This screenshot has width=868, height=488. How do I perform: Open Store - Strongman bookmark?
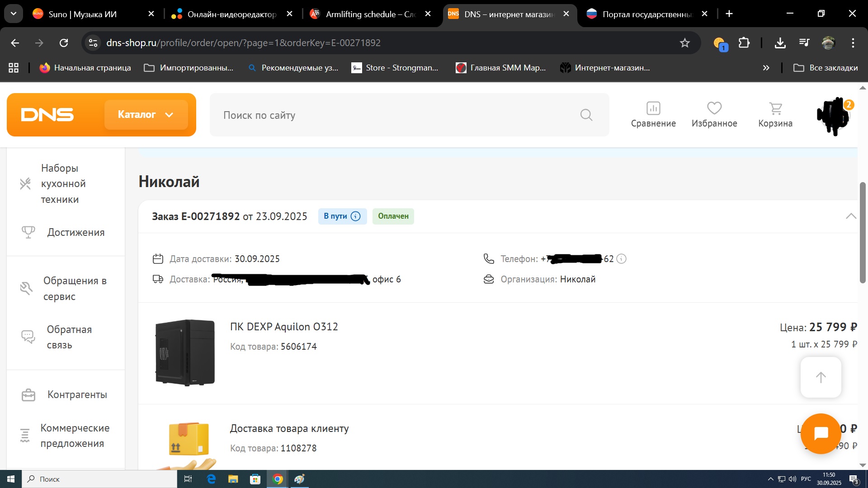coord(395,68)
